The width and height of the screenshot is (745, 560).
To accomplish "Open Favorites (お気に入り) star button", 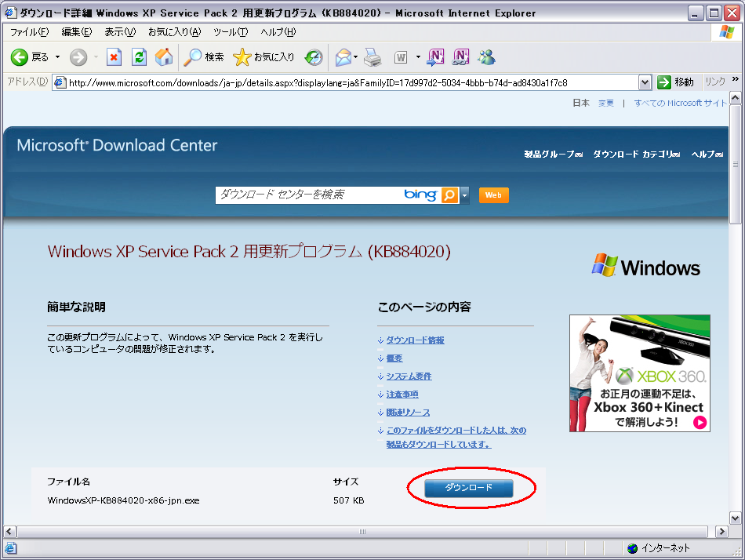I will [x=263, y=57].
